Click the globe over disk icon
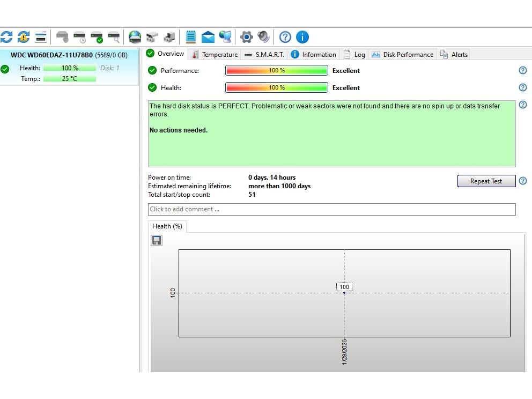Viewport: 532px width, 399px height. coord(135,37)
